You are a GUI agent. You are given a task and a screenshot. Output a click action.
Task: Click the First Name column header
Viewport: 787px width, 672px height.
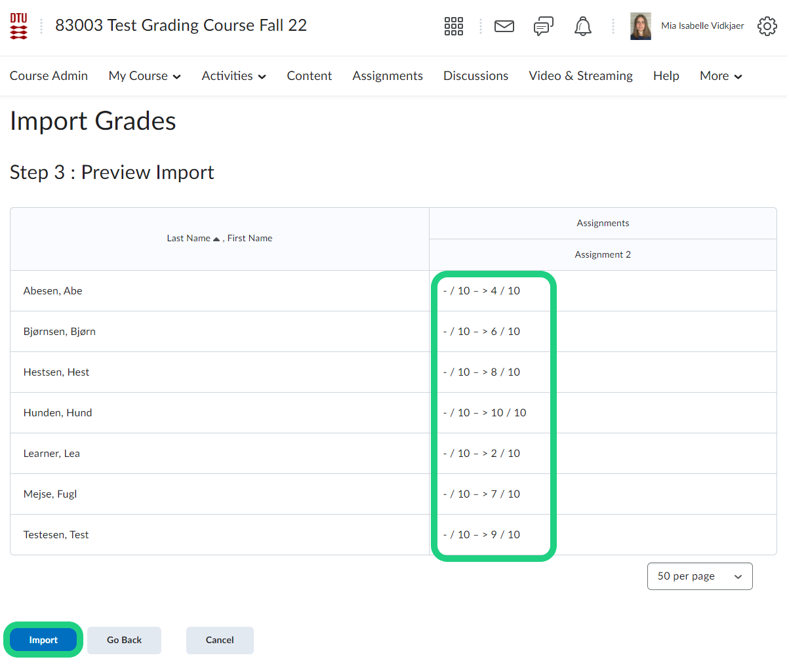(250, 239)
